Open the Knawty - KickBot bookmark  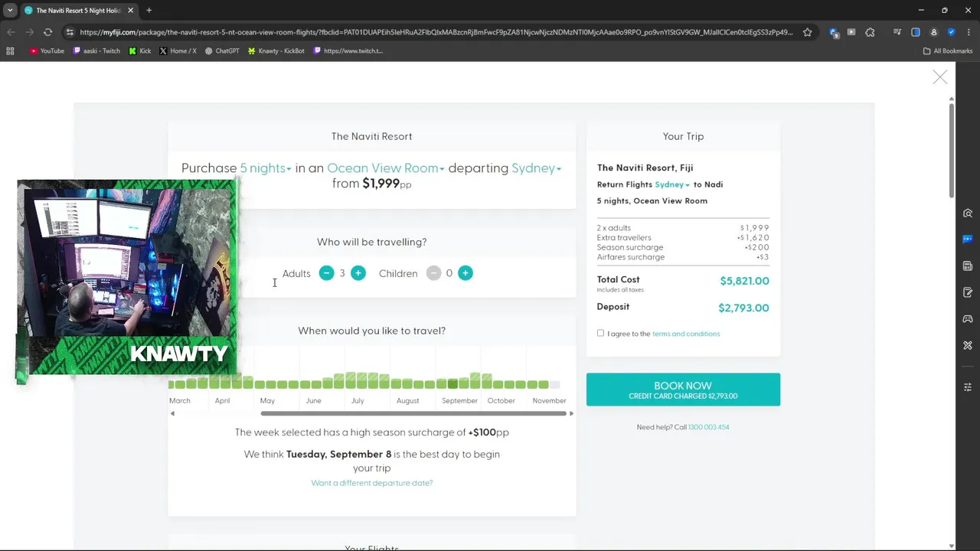tap(276, 51)
